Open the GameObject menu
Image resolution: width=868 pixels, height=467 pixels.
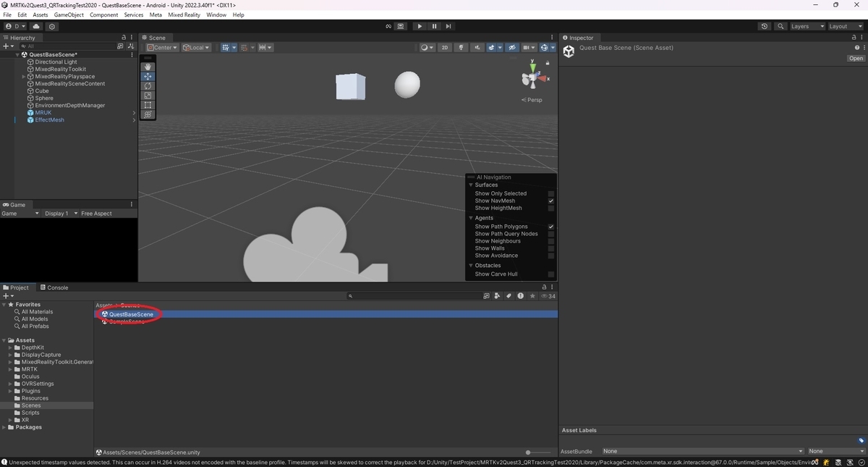(69, 14)
